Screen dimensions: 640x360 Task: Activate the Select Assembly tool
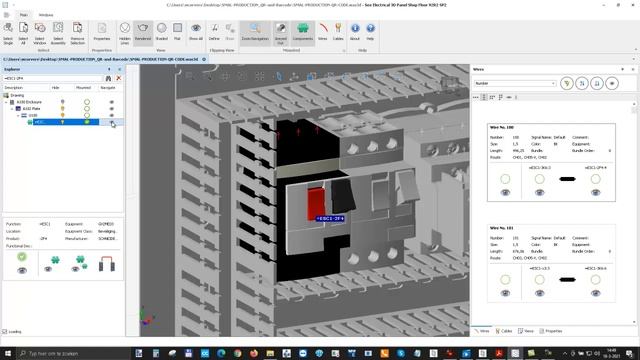58,33
